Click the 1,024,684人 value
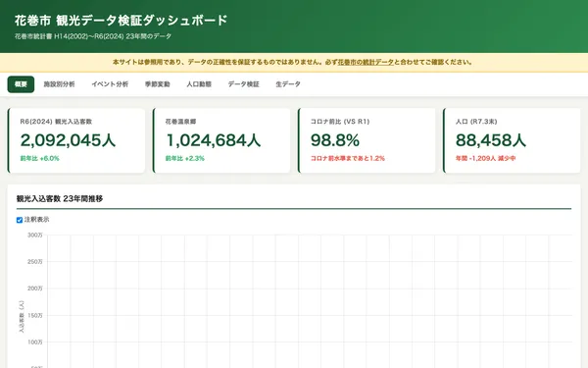 pyautogui.click(x=213, y=140)
